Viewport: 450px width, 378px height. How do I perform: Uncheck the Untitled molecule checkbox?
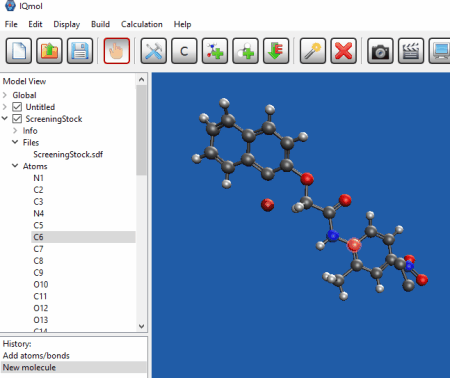coord(17,107)
